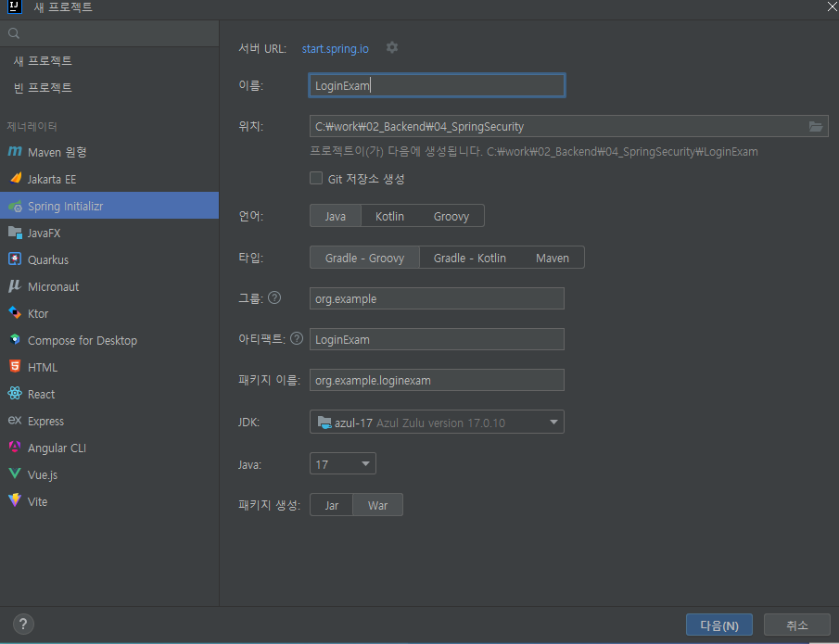Click the Vite lightning icon
839x644 pixels.
point(15,500)
